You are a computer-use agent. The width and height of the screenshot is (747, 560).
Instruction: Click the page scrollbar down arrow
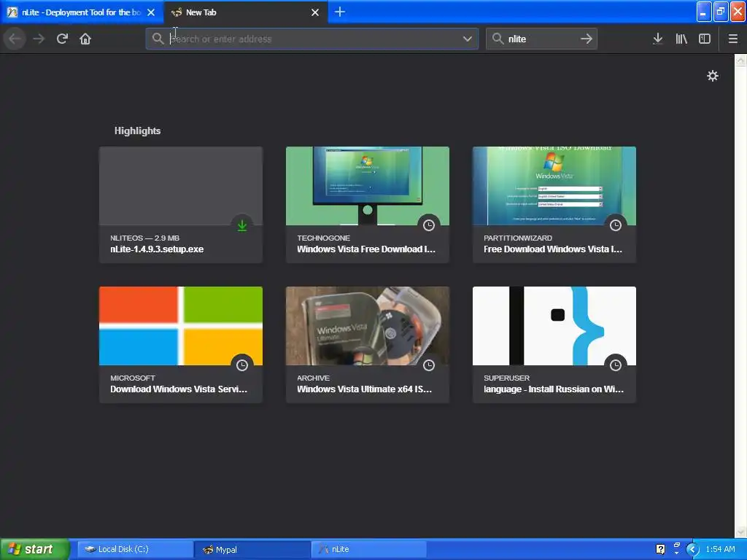(x=740, y=532)
